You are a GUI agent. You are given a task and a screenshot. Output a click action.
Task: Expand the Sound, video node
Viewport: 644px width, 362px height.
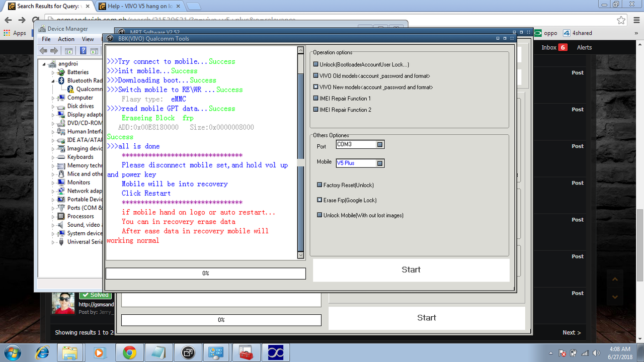tap(53, 225)
